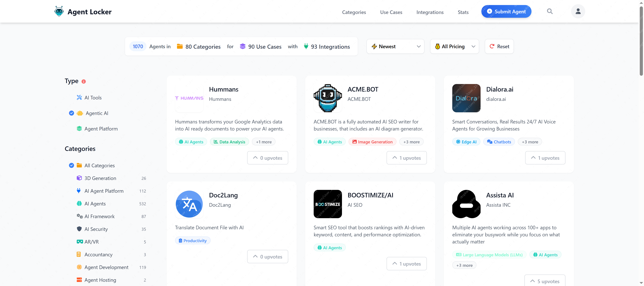Click the Agent Development chip icon
Image resolution: width=644 pixels, height=286 pixels.
click(x=79, y=267)
